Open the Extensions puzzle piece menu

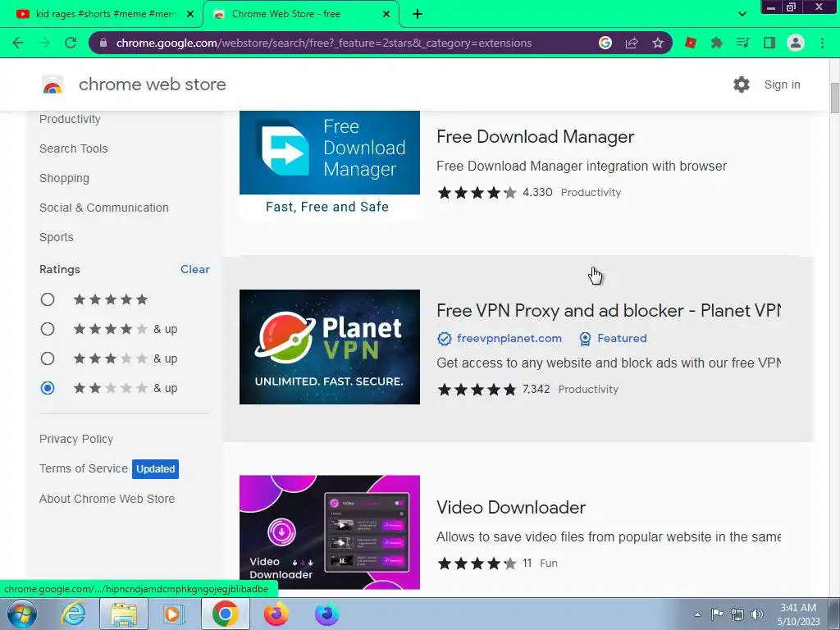coord(716,43)
